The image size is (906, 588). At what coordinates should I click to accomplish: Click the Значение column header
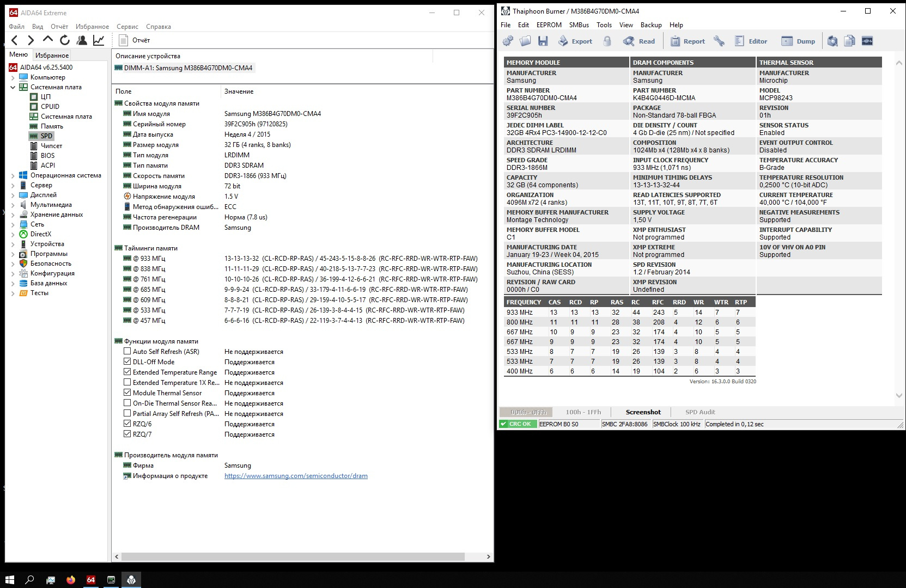(239, 91)
